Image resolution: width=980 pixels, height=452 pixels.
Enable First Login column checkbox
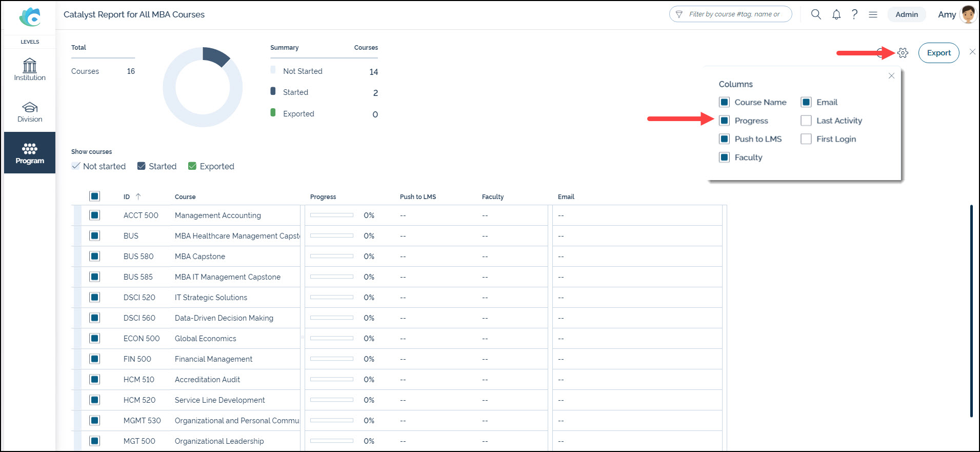coord(806,139)
